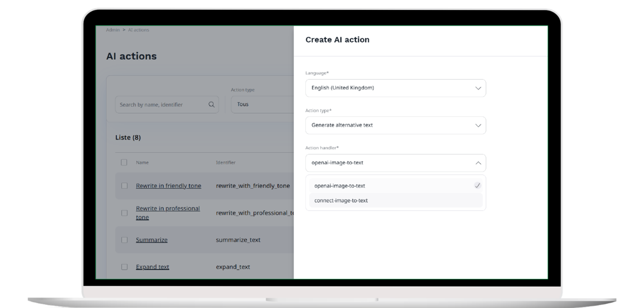Screen dimensions: 644x308
Task: Collapse the Action handler dropdown
Action: [x=395, y=163]
